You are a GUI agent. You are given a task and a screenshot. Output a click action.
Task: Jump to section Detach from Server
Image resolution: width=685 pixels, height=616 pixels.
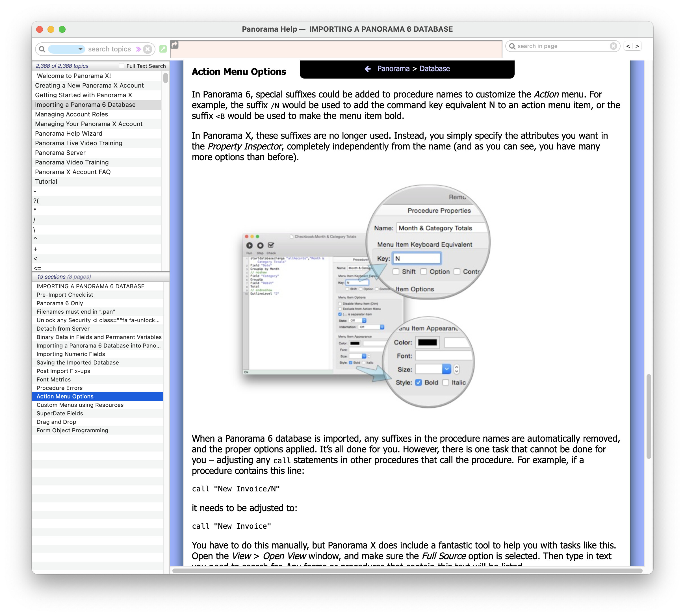98,329
